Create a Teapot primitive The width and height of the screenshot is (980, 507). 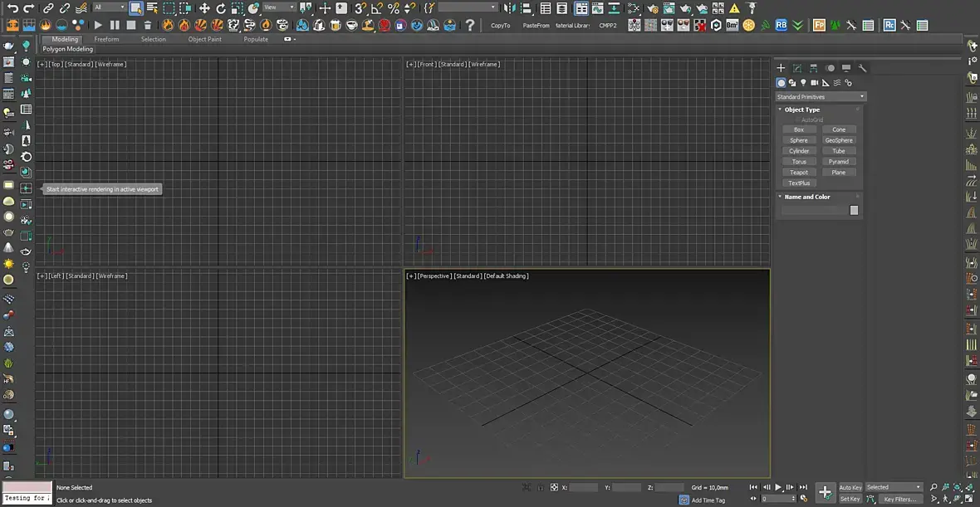tap(799, 173)
